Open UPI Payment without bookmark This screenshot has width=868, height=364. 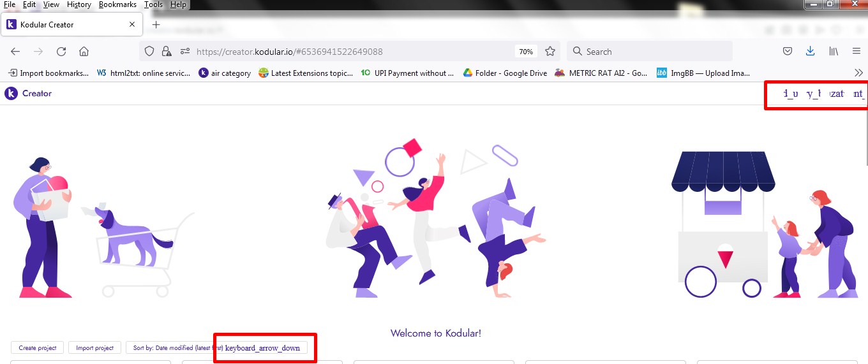tap(407, 73)
